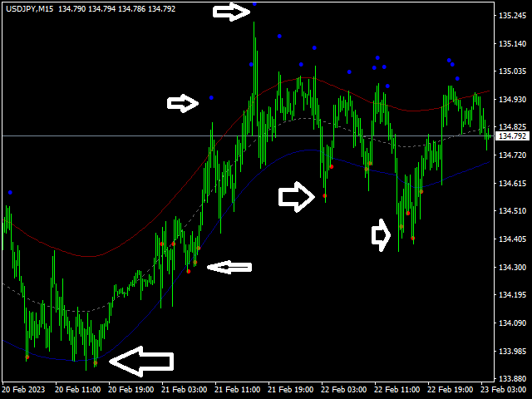The width and height of the screenshot is (532, 399).
Task: Click the gray horizontal current-price line
Action: (x=248, y=136)
